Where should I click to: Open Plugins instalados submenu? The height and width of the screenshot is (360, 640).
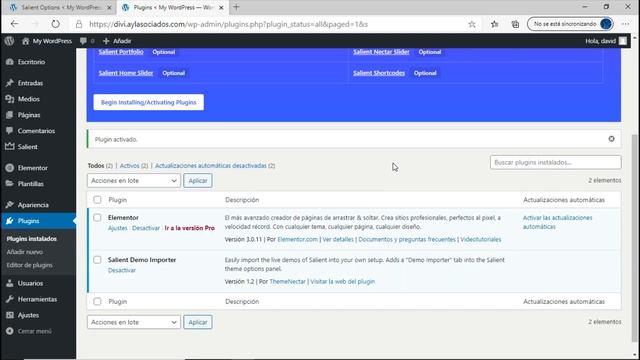click(x=31, y=239)
